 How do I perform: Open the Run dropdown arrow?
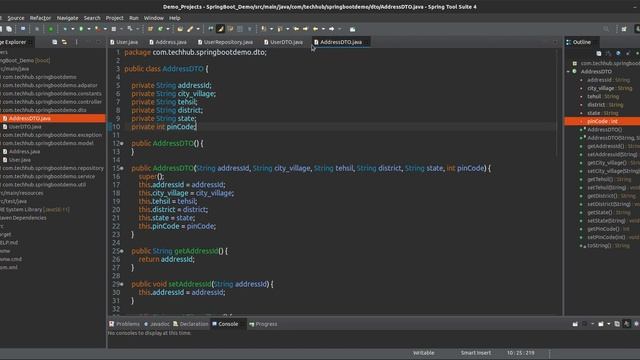coord(89,29)
